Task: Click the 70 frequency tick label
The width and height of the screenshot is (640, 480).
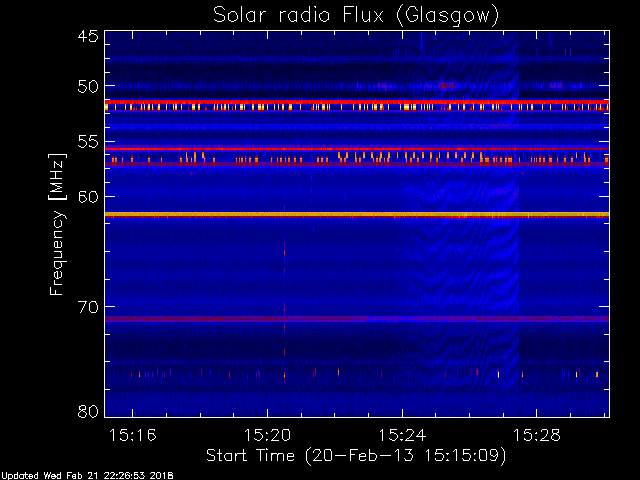Action: point(88,307)
